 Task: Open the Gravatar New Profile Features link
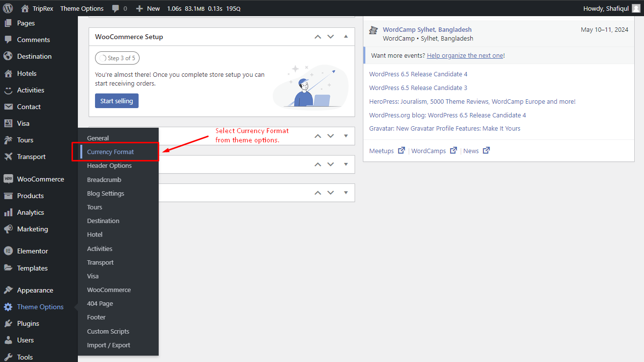(x=445, y=128)
